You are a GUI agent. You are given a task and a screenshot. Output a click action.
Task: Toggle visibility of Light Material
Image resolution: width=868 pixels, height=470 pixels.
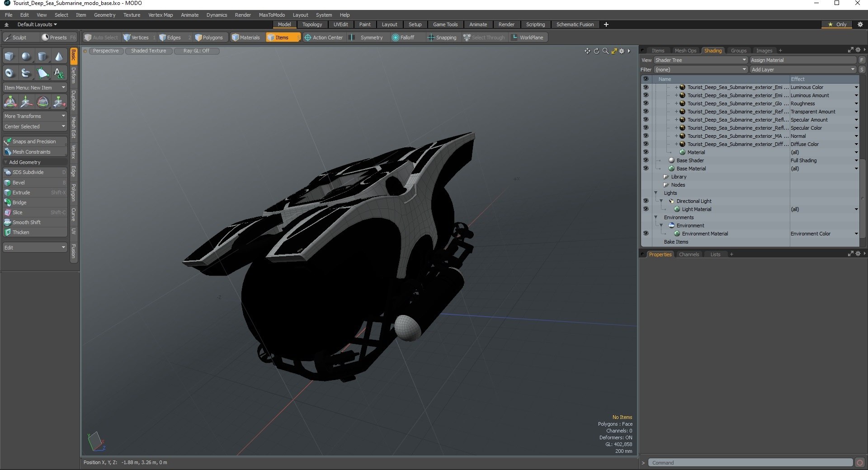(x=646, y=209)
